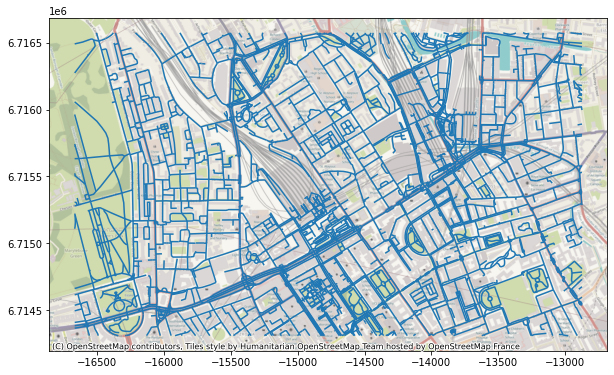The height and width of the screenshot is (375, 614).
Task: Click the 6.7155 y-axis tick label
Action: (x=25, y=177)
